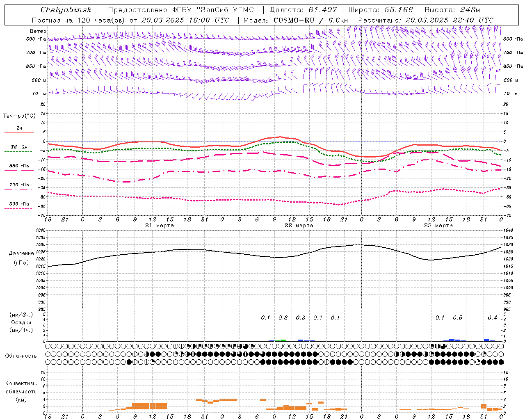Click the '700 гПа' temperature legend entry
Image resolution: width=525 pixels, height=420 pixels.
(19, 185)
